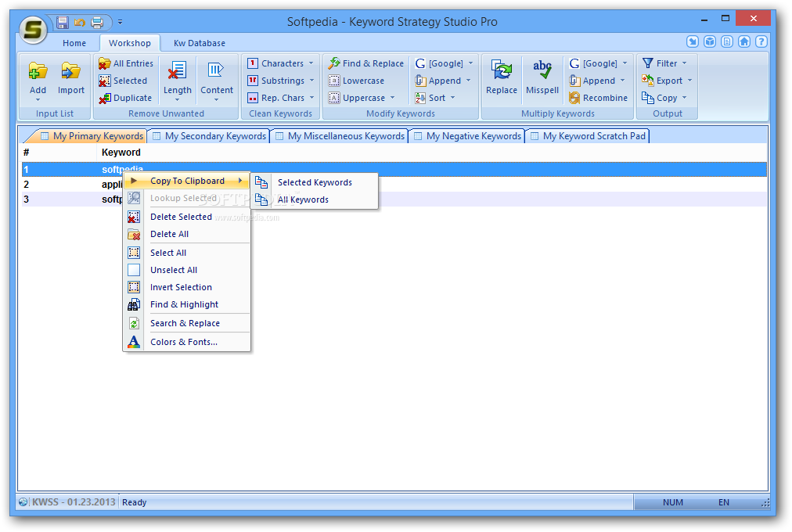
Task: Select keyword row number 3
Action: tap(394, 199)
